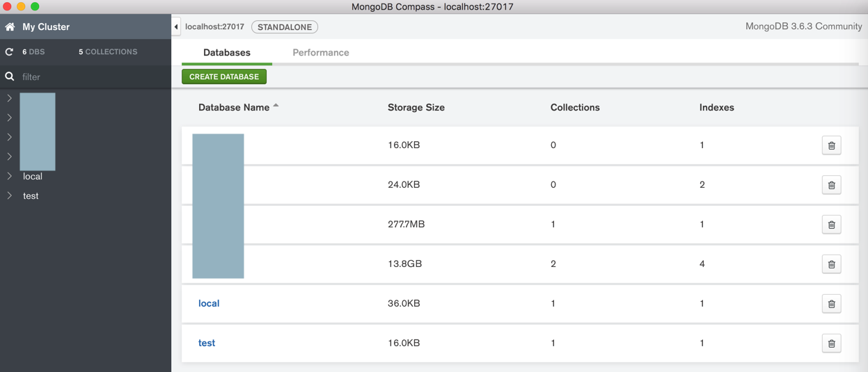Image resolution: width=868 pixels, height=372 pixels.
Task: Click the search icon in the sidebar filter
Action: (x=10, y=76)
